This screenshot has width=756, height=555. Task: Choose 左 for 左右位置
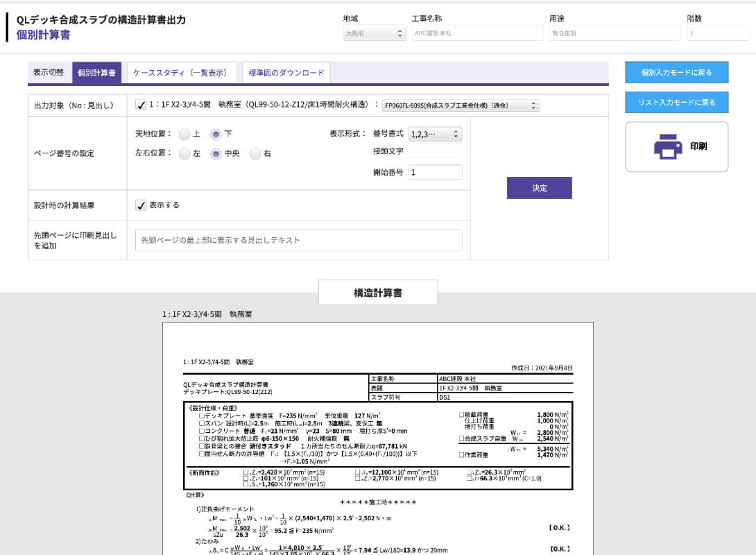[x=184, y=154]
